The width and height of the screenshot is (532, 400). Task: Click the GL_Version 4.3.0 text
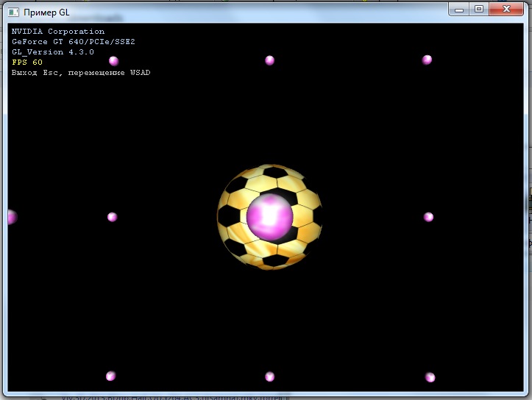pos(53,52)
